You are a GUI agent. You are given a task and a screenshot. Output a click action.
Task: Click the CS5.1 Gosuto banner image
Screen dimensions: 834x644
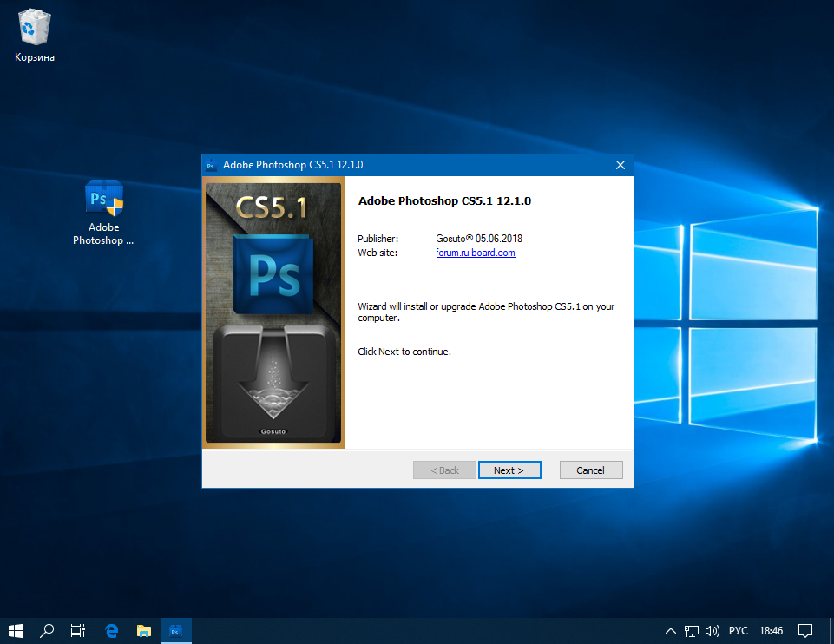click(x=273, y=312)
